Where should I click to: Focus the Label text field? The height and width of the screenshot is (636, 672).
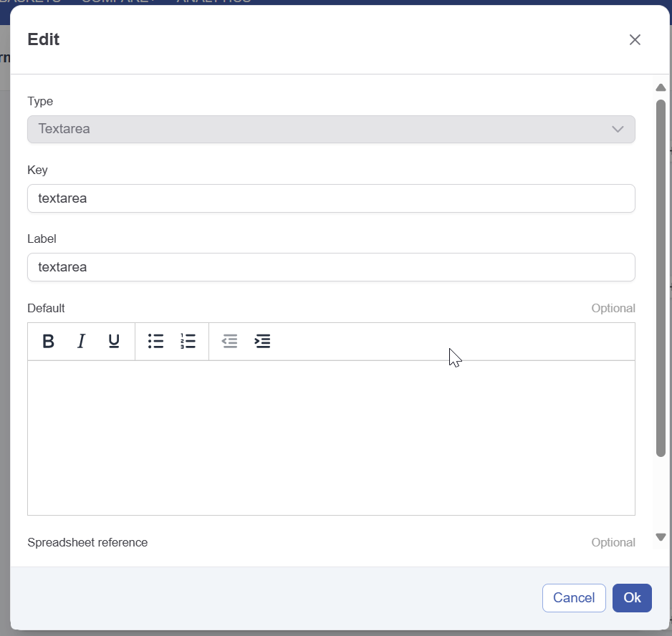coord(331,267)
